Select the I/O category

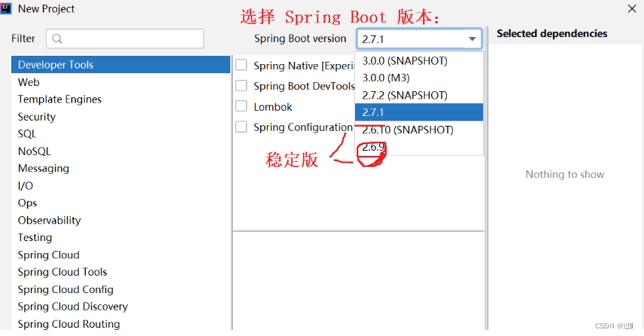pyautogui.click(x=120, y=185)
